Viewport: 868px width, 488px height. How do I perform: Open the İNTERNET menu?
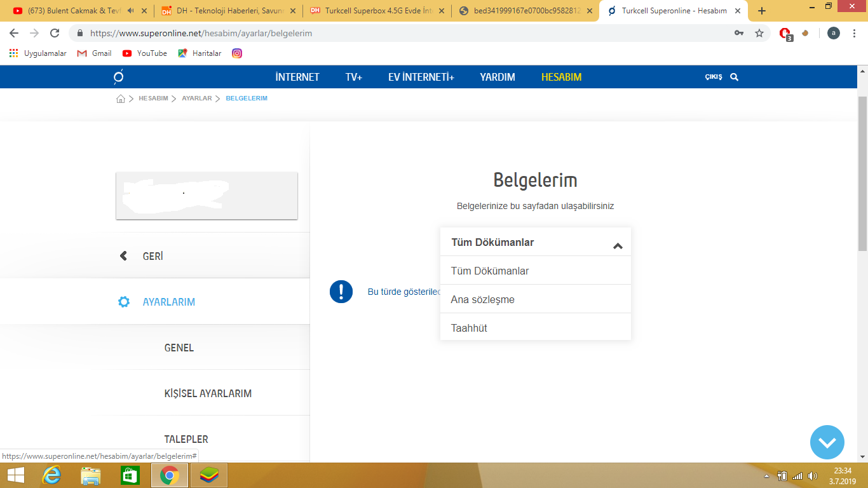pyautogui.click(x=297, y=77)
